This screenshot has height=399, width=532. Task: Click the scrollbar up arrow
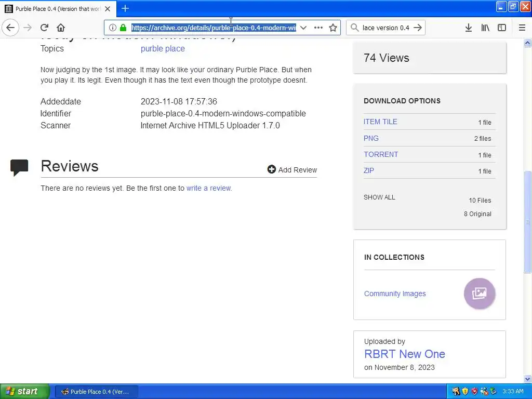(x=527, y=43)
